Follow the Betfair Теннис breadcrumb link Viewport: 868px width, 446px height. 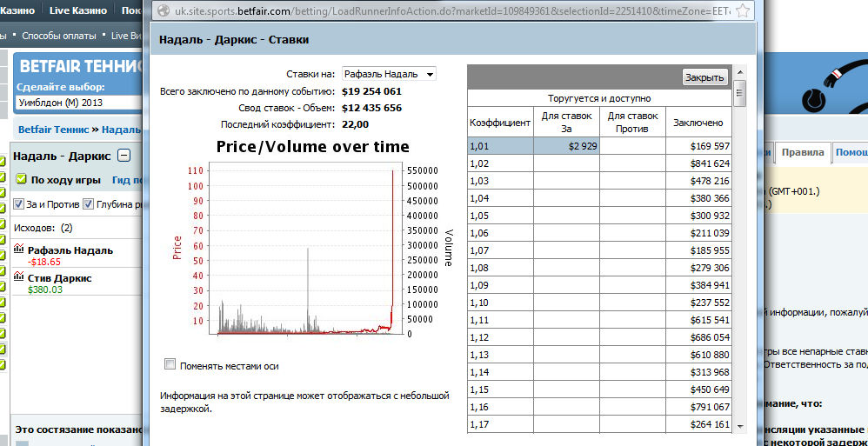(54, 130)
